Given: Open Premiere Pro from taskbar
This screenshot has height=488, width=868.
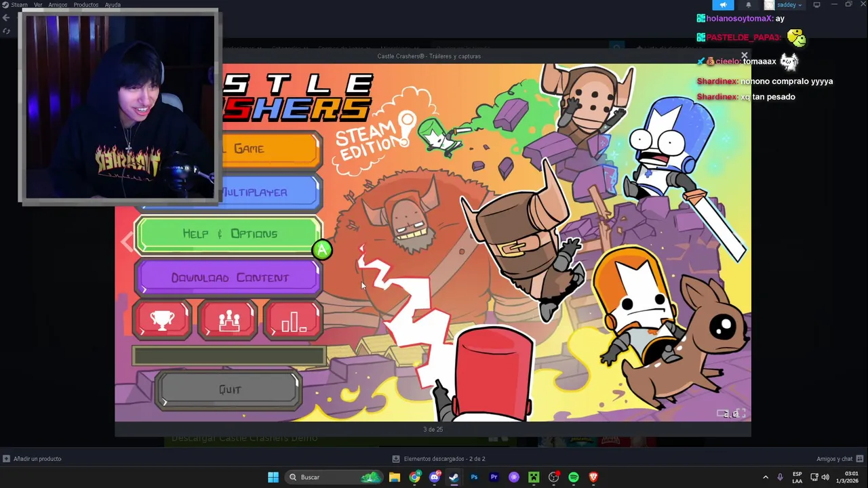Looking at the screenshot, I should (x=494, y=477).
